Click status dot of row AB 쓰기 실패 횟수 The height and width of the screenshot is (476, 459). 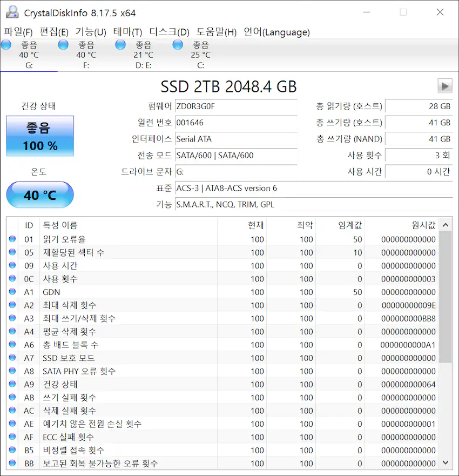pyautogui.click(x=12, y=397)
